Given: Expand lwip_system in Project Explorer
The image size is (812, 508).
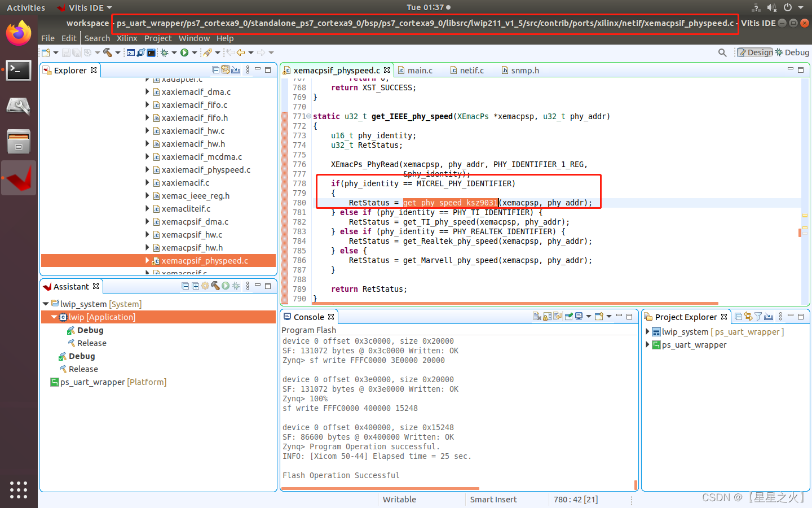Looking at the screenshot, I should (647, 331).
